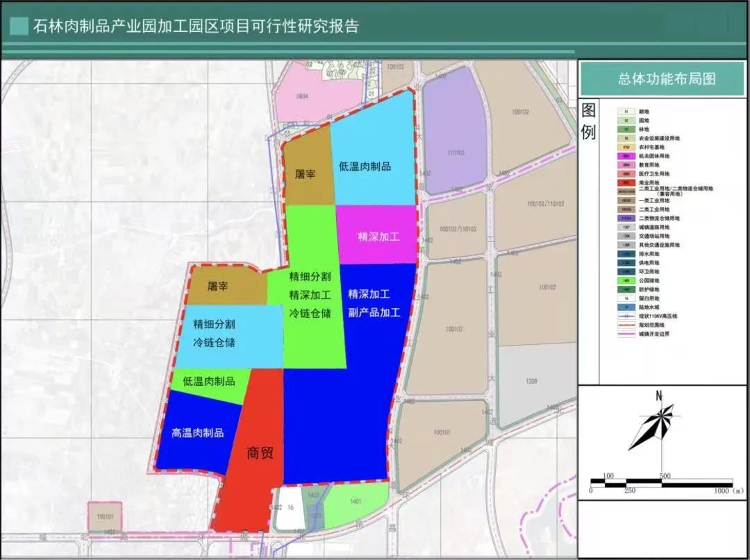750x560 pixels.
Task: Click the 现状110KV高压线 legend symbol
Action: [626, 316]
